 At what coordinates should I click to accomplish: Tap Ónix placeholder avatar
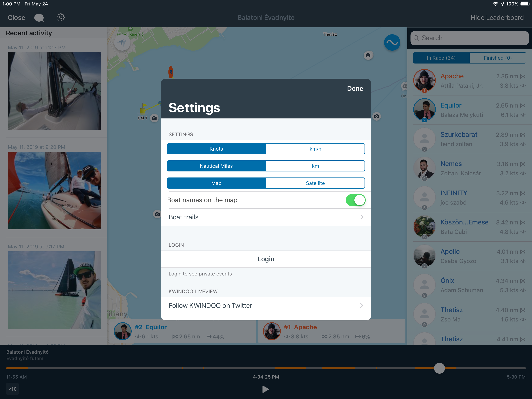coord(424,285)
